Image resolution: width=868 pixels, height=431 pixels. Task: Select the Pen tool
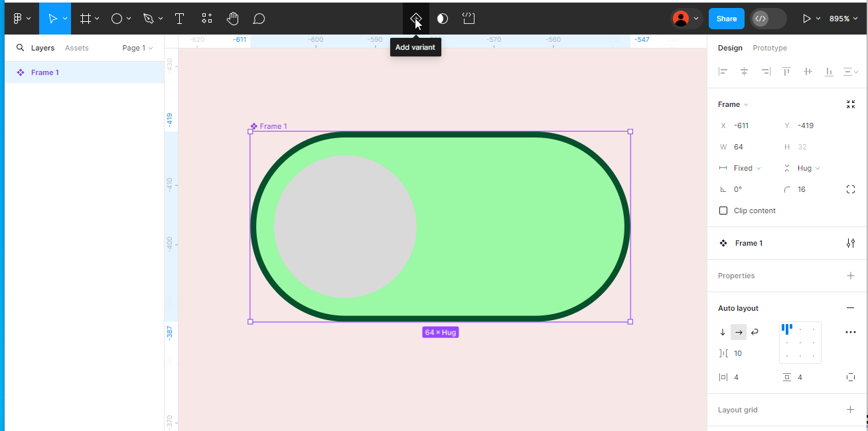[x=149, y=19]
